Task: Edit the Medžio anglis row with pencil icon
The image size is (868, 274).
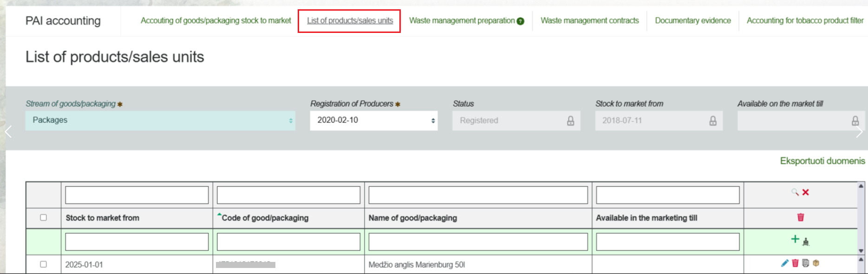Action: click(785, 263)
